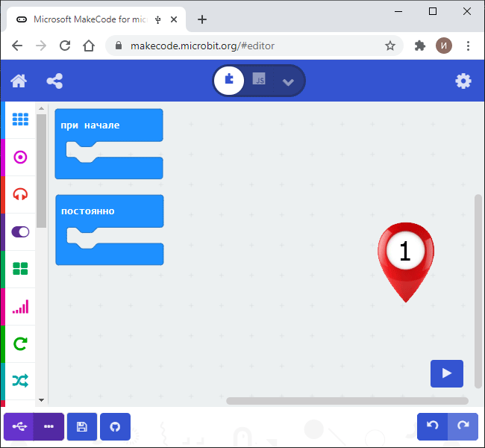Image resolution: width=485 pixels, height=448 pixels.
Task: Open the Loops blocks category
Action: coord(20,343)
